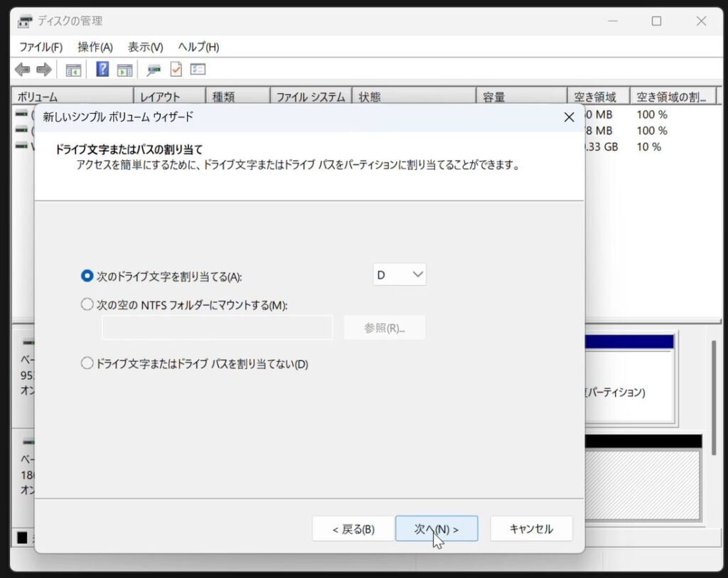
Task: Click show/hide console tree icon
Action: (x=73, y=70)
